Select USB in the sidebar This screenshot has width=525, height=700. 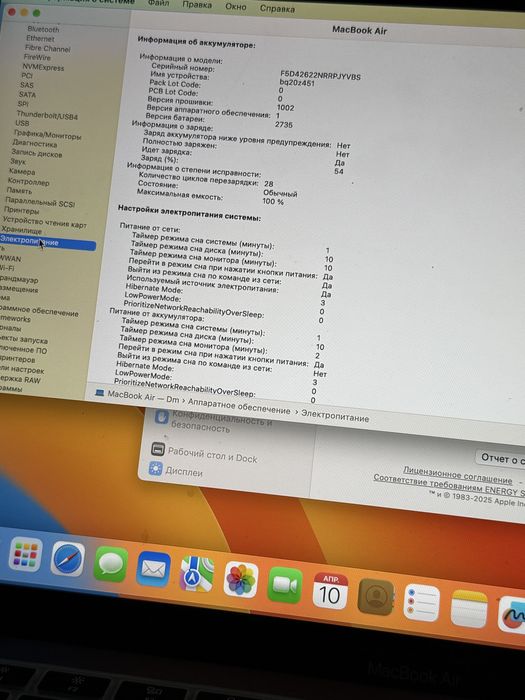22,123
